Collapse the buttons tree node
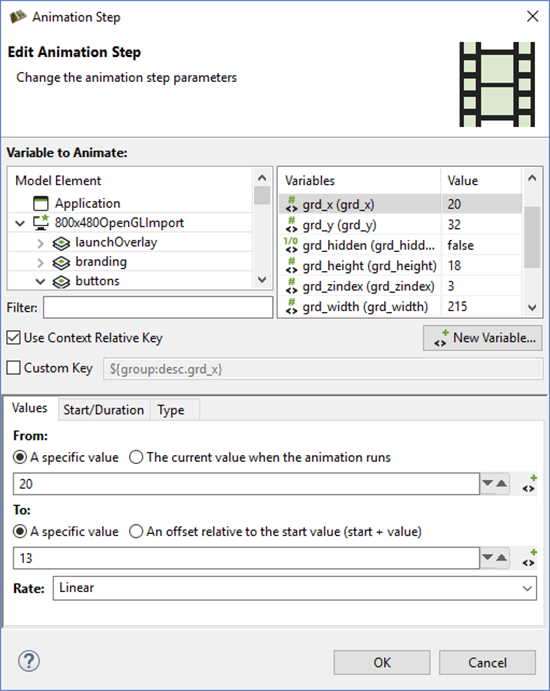This screenshot has height=691, width=550. click(41, 282)
